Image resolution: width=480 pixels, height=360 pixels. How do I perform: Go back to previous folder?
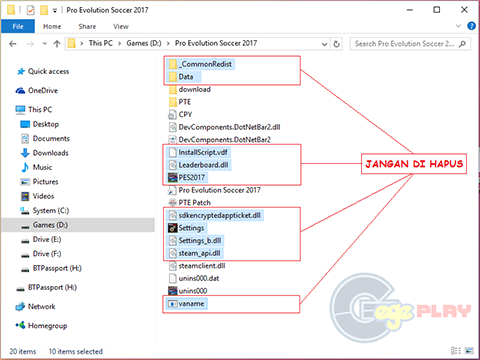point(13,44)
